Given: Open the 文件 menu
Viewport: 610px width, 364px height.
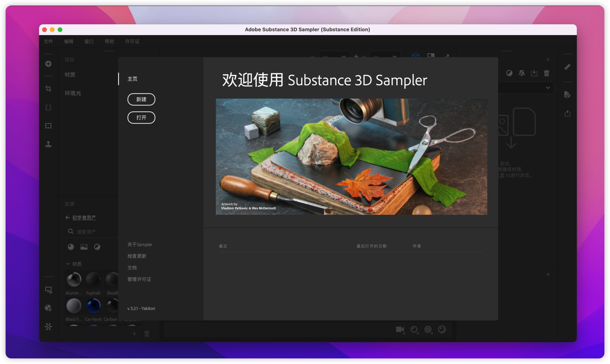Looking at the screenshot, I should [x=48, y=42].
